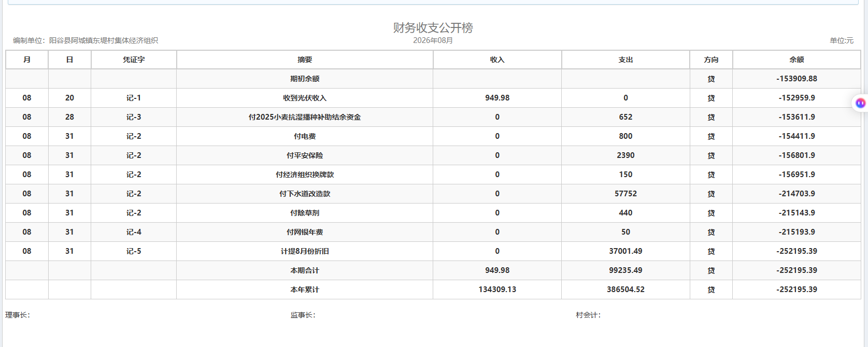Select the 本期合计 totals row
This screenshot has height=347, width=868.
tap(433, 270)
